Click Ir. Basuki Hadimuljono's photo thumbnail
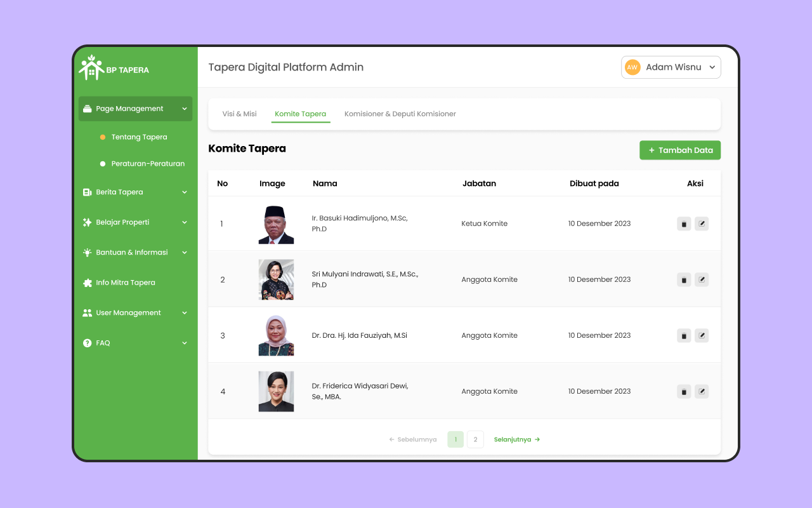The height and width of the screenshot is (508, 812). tap(276, 224)
